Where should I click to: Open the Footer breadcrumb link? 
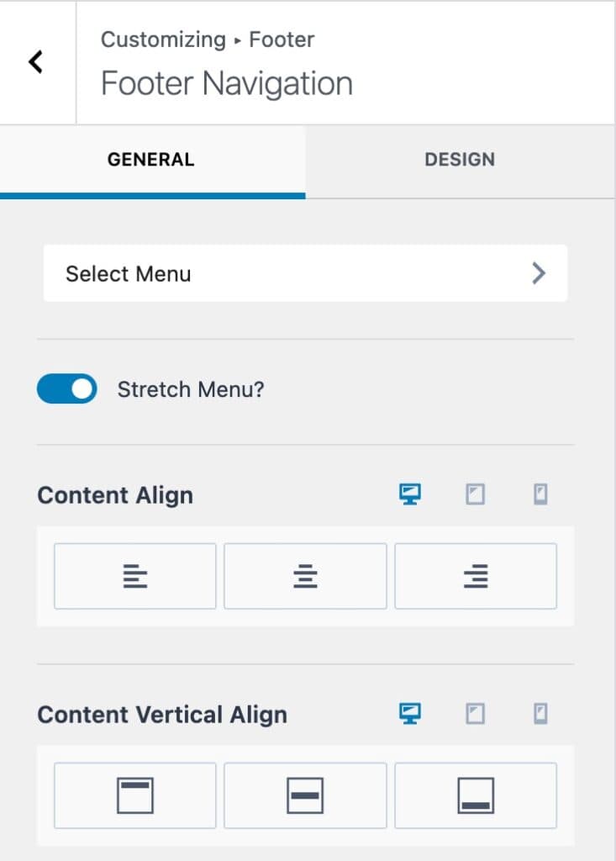coord(282,39)
